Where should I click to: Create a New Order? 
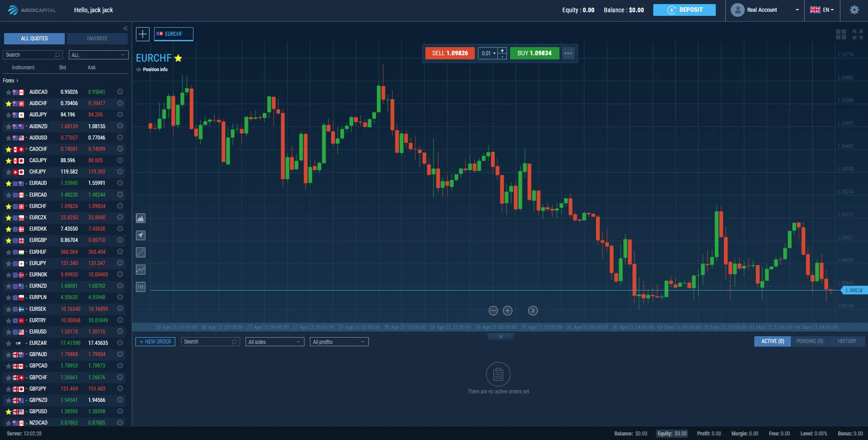(155, 342)
